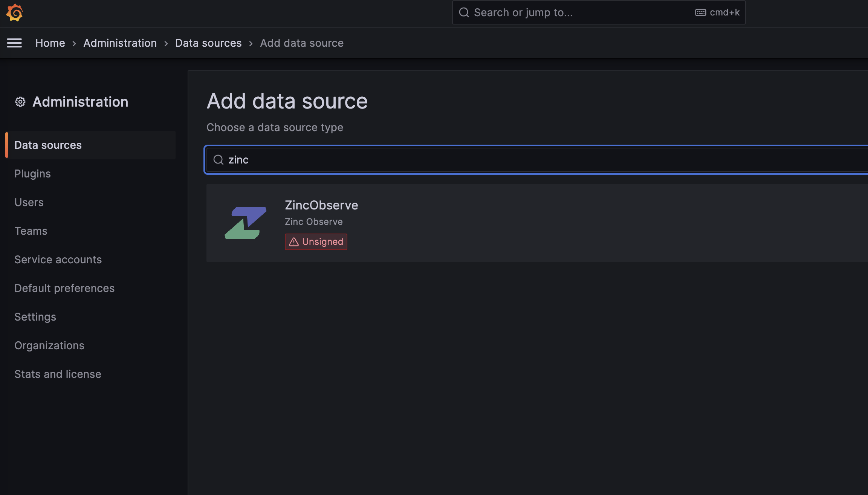868x495 pixels.
Task: Go to Home breadcrumb
Action: (50, 43)
